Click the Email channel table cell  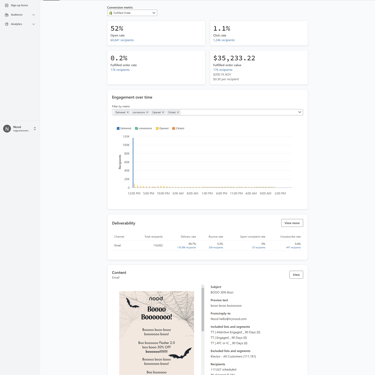[117, 245]
